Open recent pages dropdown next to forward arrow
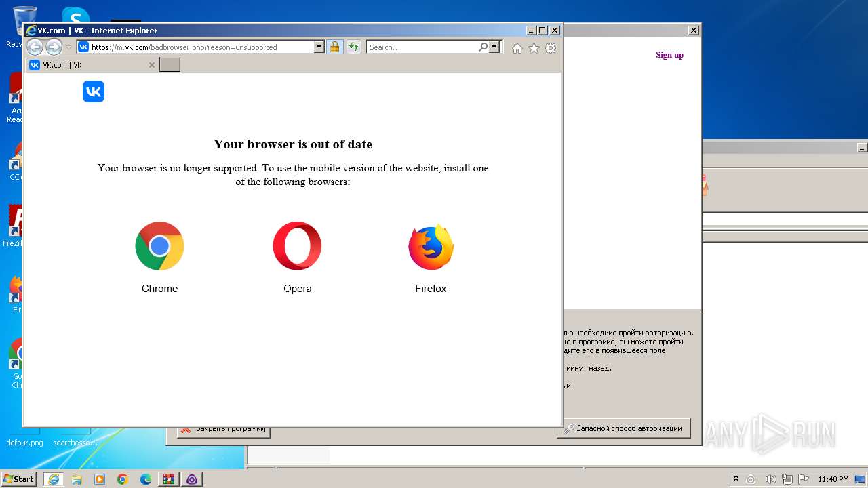Image resolution: width=868 pixels, height=488 pixels. [x=68, y=47]
